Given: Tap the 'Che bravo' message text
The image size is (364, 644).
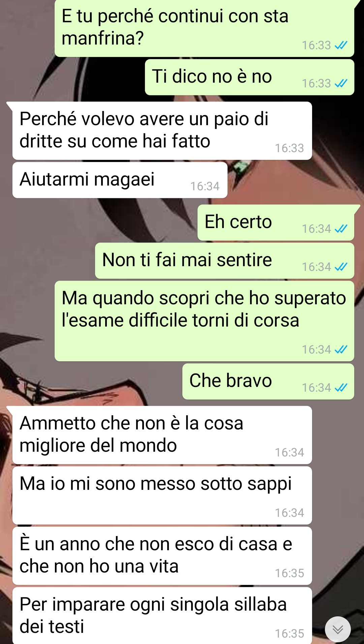Looking at the screenshot, I should [x=231, y=381].
